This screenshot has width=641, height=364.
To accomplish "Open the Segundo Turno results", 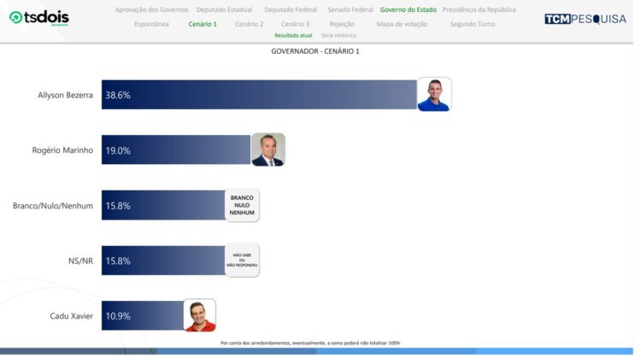I will pyautogui.click(x=473, y=24).
